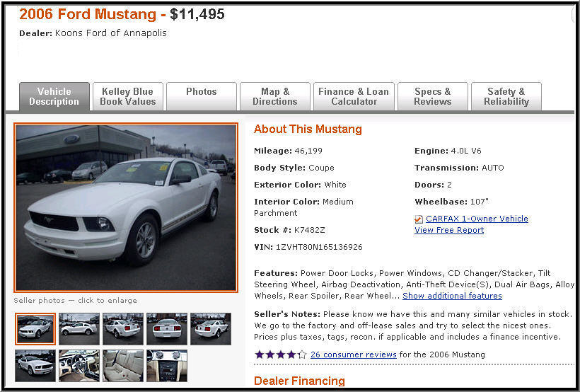The height and width of the screenshot is (392, 580).
Task: Click the $11,495 price
Action: [197, 14]
